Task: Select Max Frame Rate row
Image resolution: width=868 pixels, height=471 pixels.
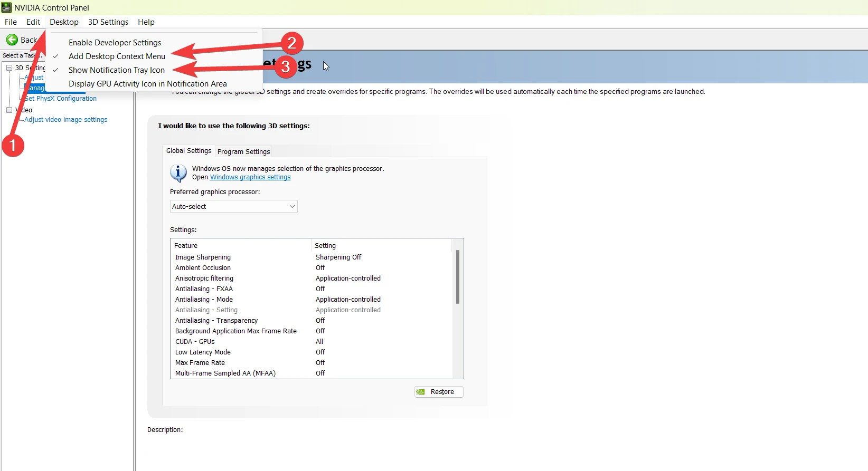Action: [x=312, y=363]
